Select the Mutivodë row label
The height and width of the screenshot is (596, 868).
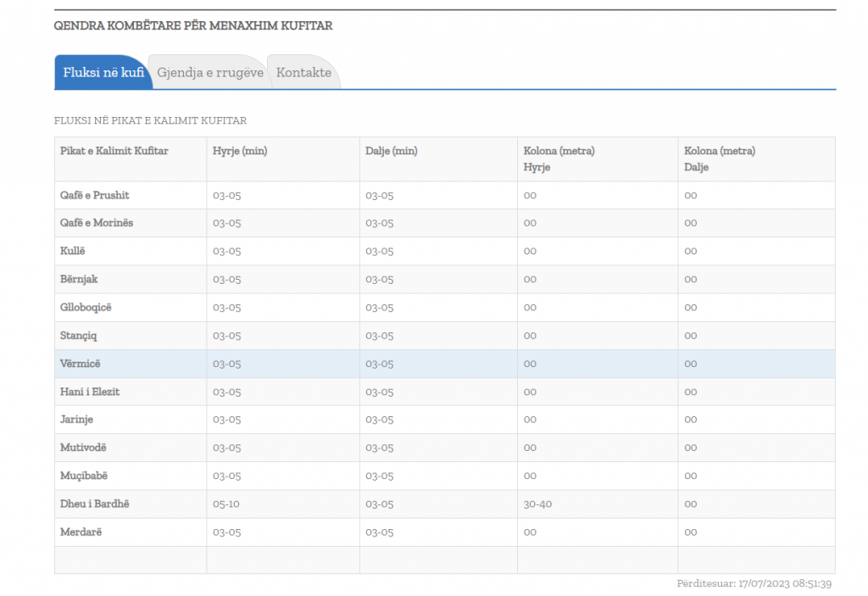[84, 448]
